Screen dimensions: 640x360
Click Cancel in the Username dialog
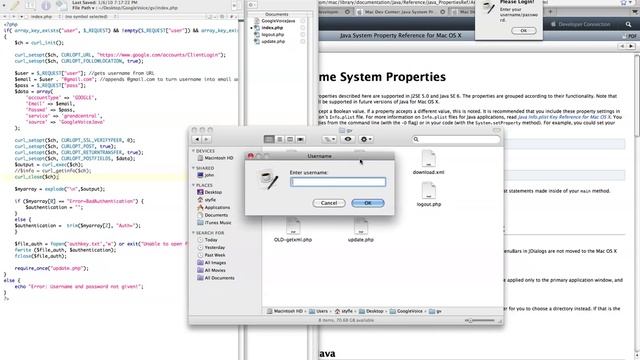(329, 203)
